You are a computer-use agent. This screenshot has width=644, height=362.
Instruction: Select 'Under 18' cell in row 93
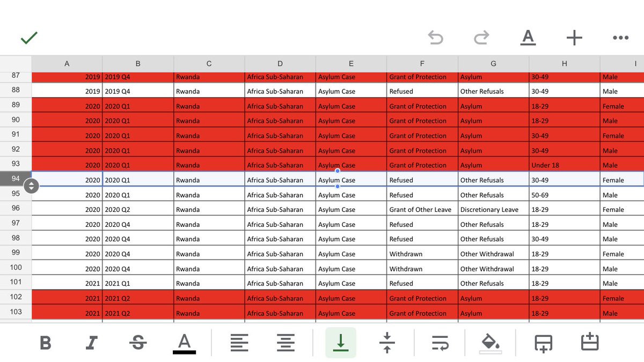(x=565, y=165)
